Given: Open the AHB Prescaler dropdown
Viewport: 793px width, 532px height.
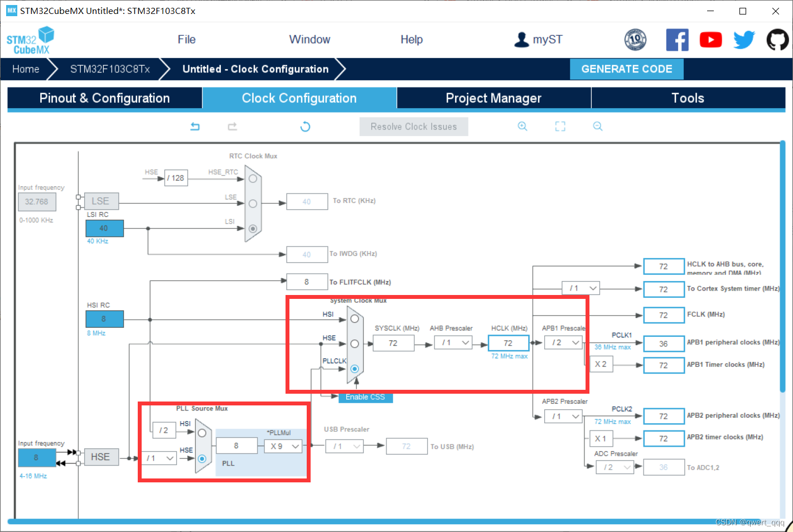Looking at the screenshot, I should (x=453, y=342).
